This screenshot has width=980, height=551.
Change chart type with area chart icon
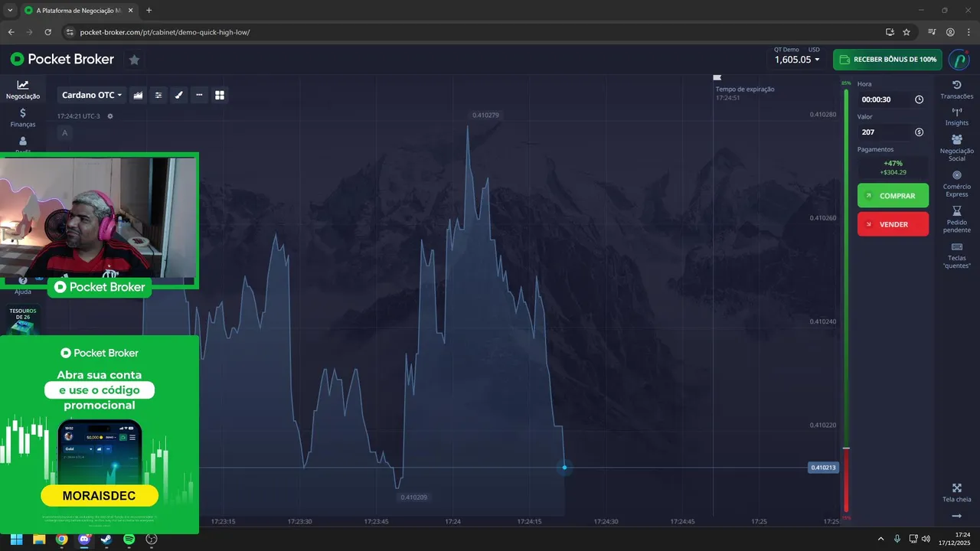139,95
